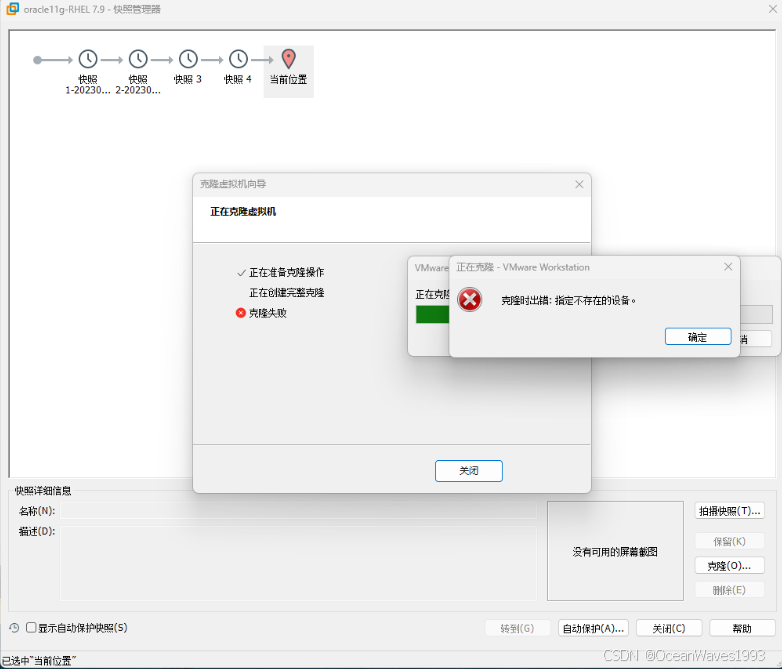Screen dimensions: 782x669
Task: Click the 保留(K) button
Action: point(729,541)
